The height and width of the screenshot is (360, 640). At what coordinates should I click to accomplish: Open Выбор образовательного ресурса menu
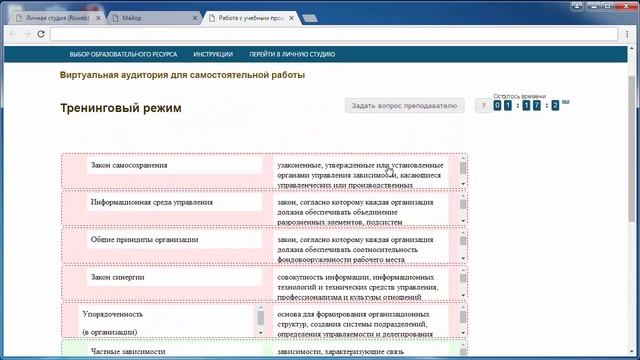[x=123, y=54]
